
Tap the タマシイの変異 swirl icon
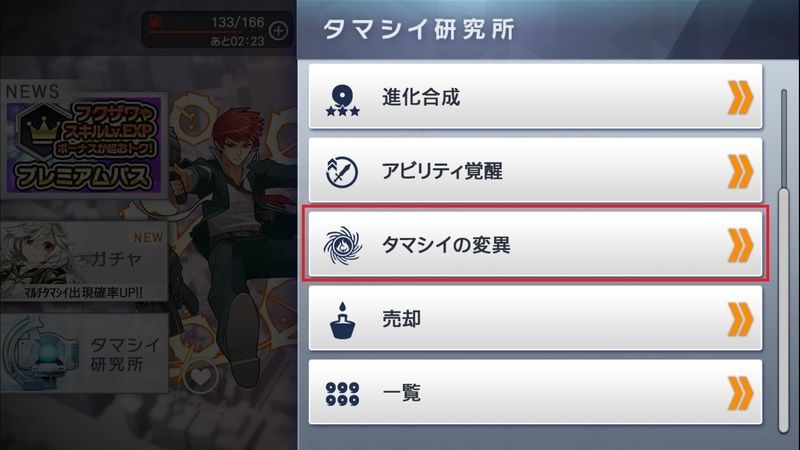(343, 245)
